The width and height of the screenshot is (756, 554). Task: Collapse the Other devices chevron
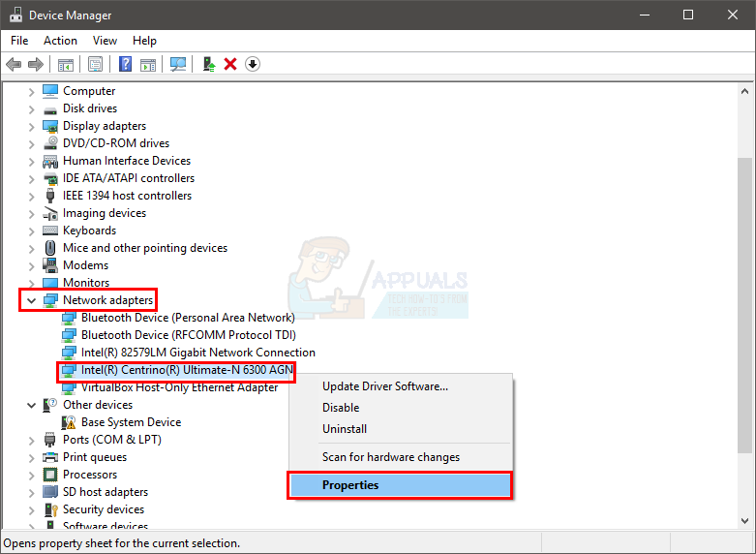[x=31, y=405]
